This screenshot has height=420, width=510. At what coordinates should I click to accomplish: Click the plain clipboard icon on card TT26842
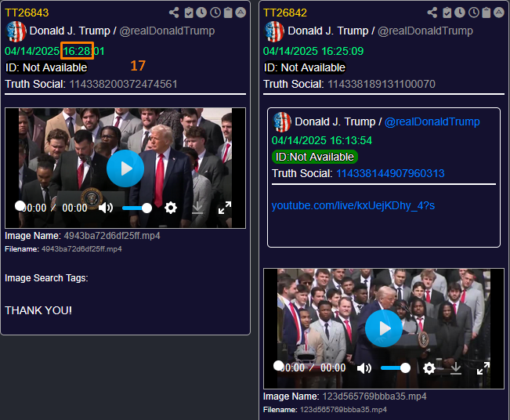coord(486,13)
